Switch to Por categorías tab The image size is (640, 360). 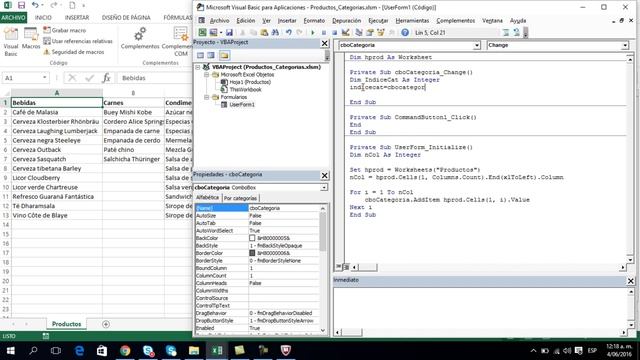coord(240,198)
